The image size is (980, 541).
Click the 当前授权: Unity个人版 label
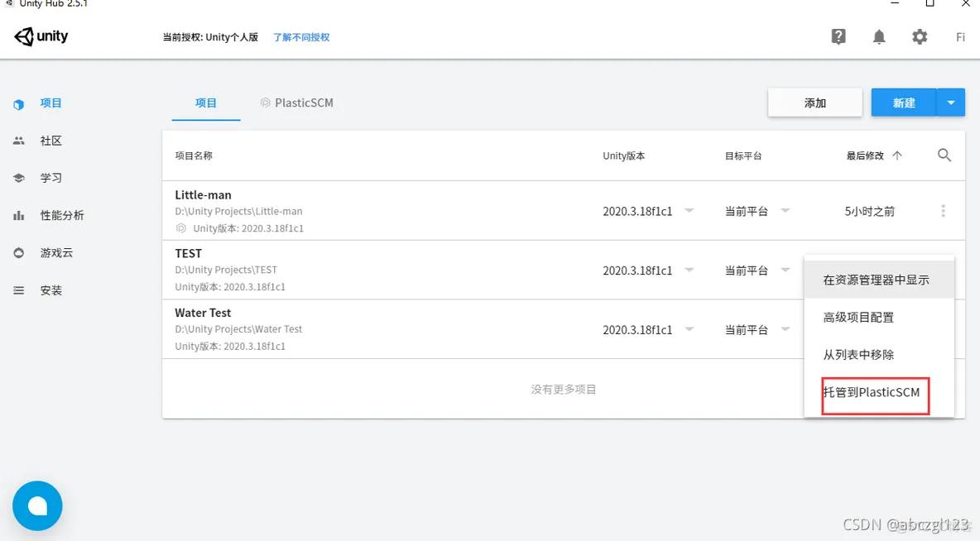[210, 37]
